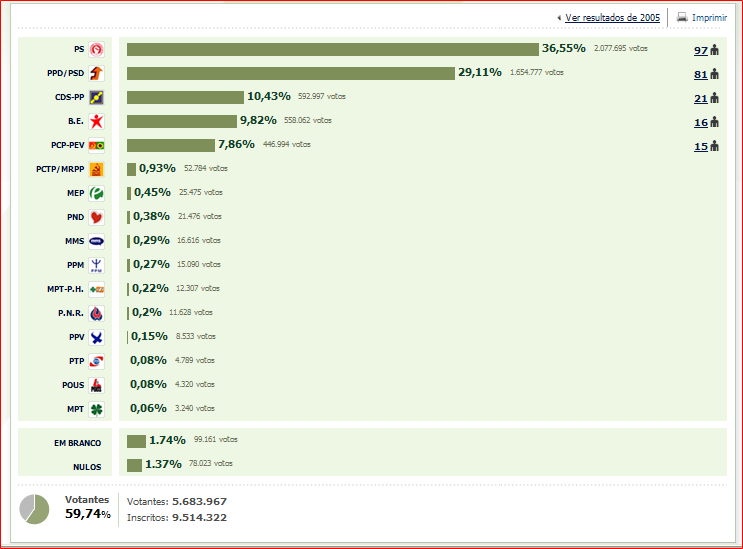Click the Inscritos 9.514.322 value

199,517
